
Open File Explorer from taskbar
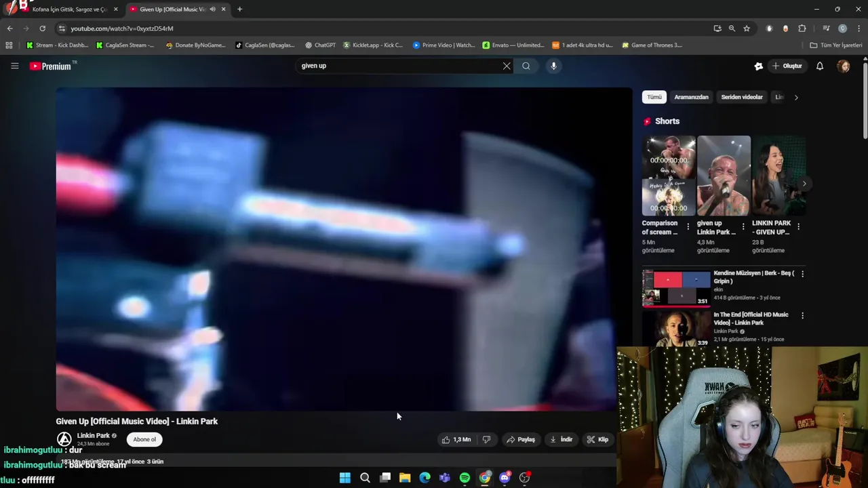click(x=405, y=478)
